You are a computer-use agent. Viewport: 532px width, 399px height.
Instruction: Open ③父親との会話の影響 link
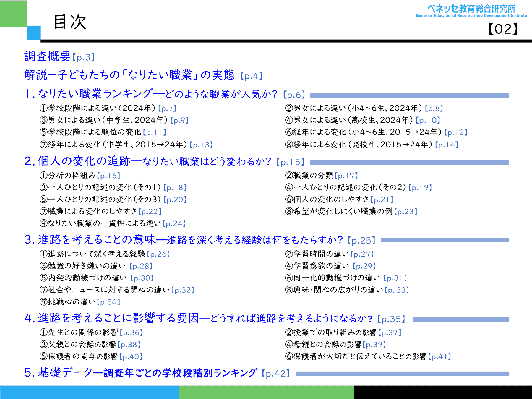pyautogui.click(x=90, y=344)
